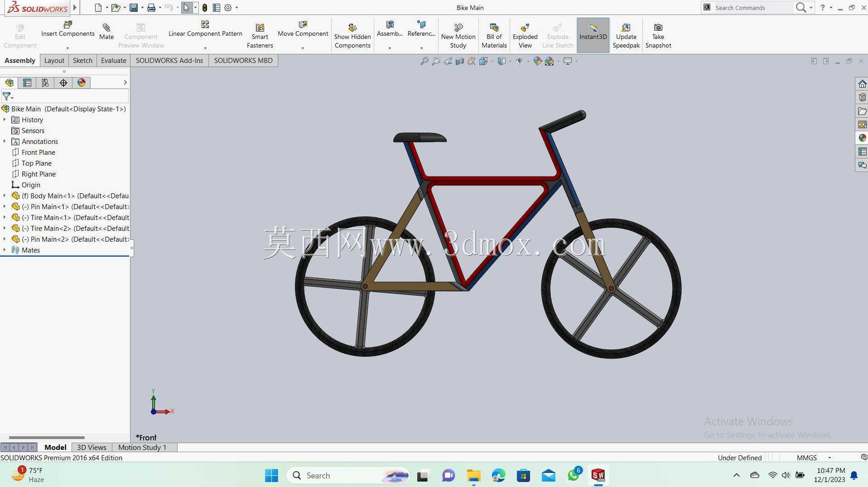Click the Section View icon
This screenshot has height=487, width=868.
click(460, 61)
